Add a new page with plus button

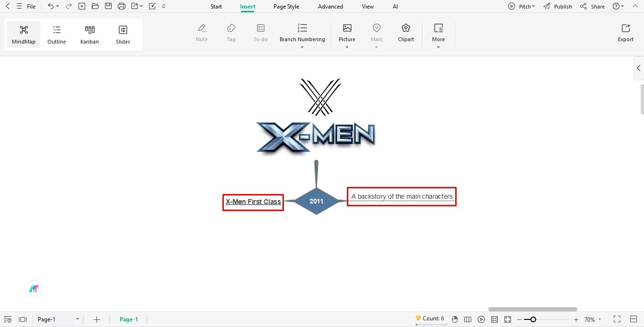[97, 319]
